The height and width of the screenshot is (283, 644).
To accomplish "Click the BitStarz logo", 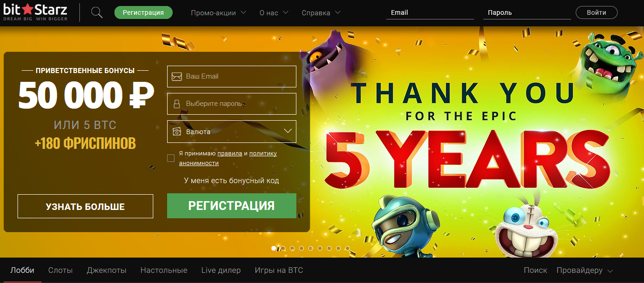I will tap(36, 12).
